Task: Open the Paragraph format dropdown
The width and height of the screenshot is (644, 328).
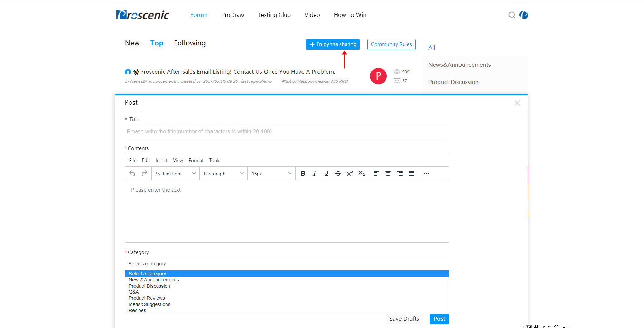Action: tap(224, 174)
